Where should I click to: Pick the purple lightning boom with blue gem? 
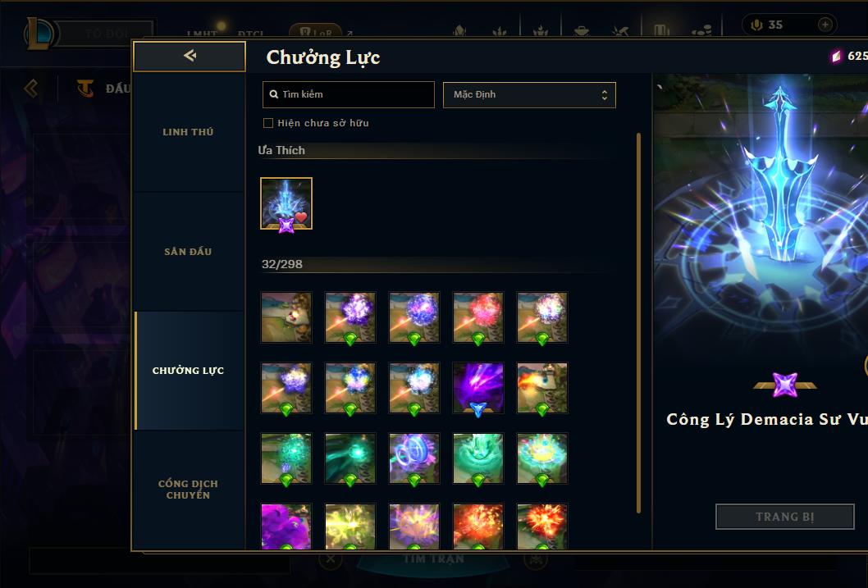477,388
